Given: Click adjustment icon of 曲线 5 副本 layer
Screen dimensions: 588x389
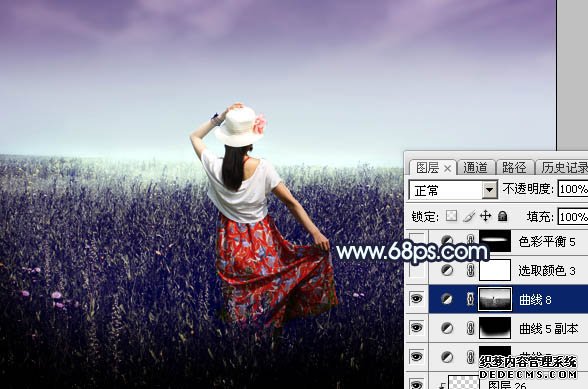Looking at the screenshot, I should (446, 328).
